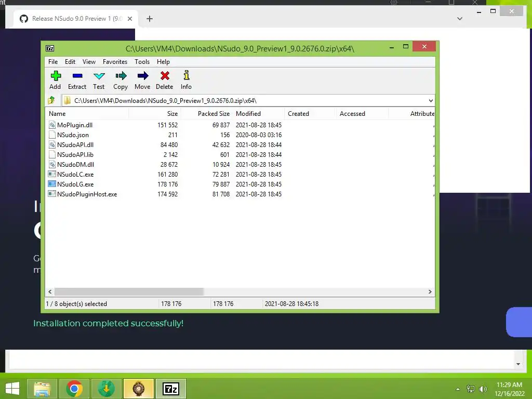
Task: Open Chrome from the taskbar
Action: point(74,389)
